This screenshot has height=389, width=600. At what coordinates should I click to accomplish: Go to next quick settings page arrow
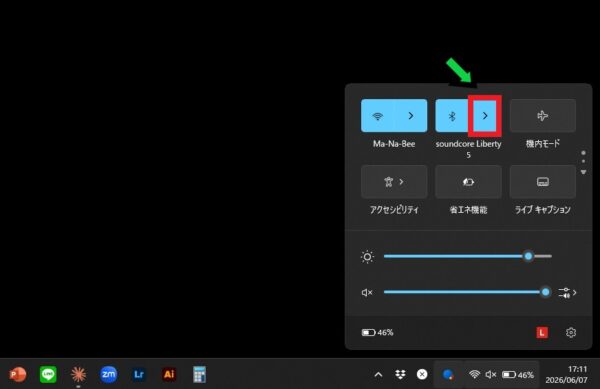(x=584, y=172)
